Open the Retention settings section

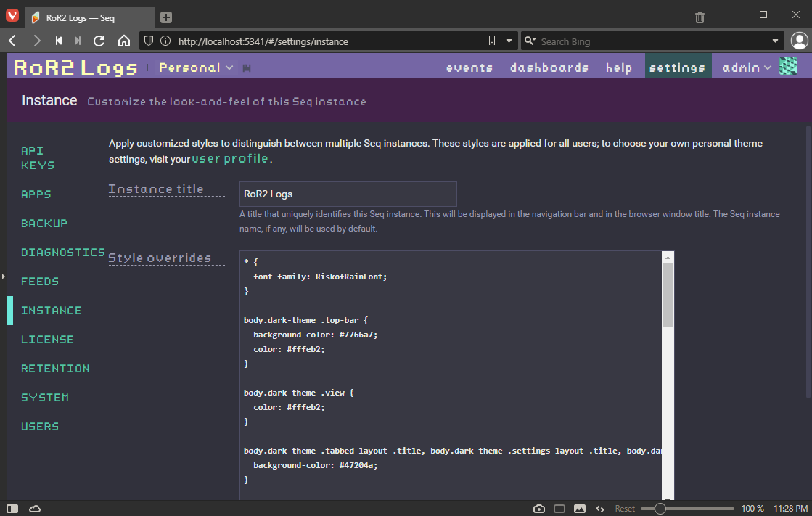(x=55, y=369)
